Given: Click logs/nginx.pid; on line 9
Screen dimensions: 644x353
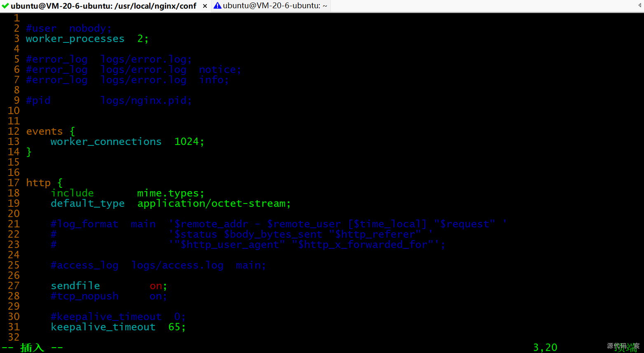Looking at the screenshot, I should tap(146, 101).
